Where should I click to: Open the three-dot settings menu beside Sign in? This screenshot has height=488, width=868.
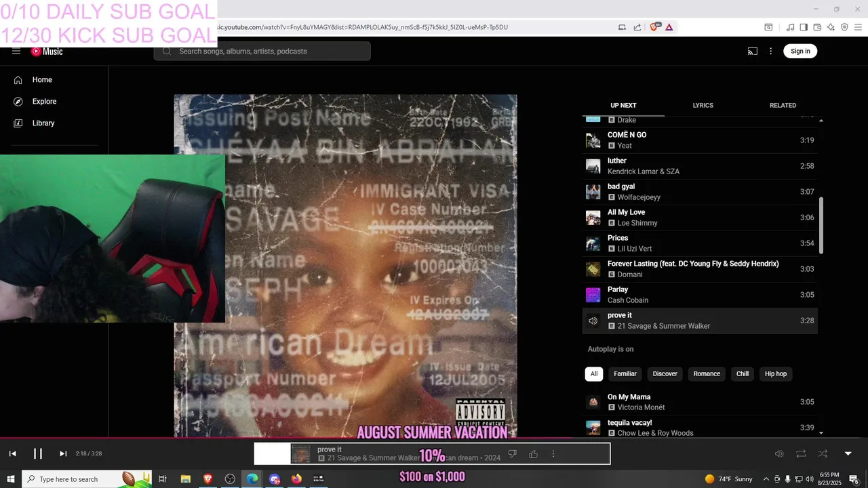tap(770, 52)
